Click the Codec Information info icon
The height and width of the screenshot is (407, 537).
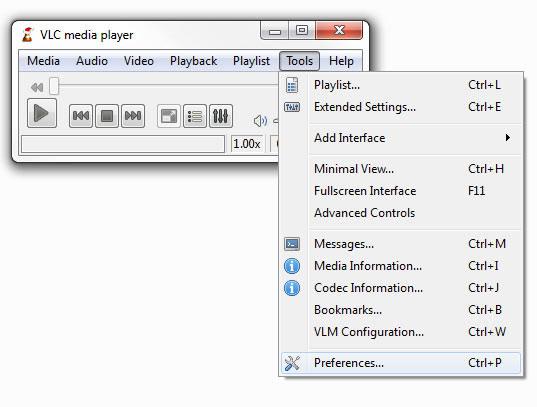[x=292, y=288]
